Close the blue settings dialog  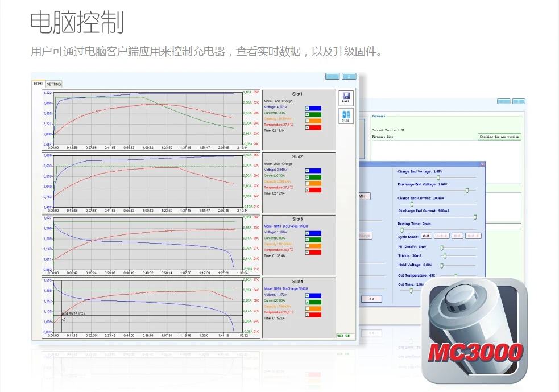click(x=482, y=164)
